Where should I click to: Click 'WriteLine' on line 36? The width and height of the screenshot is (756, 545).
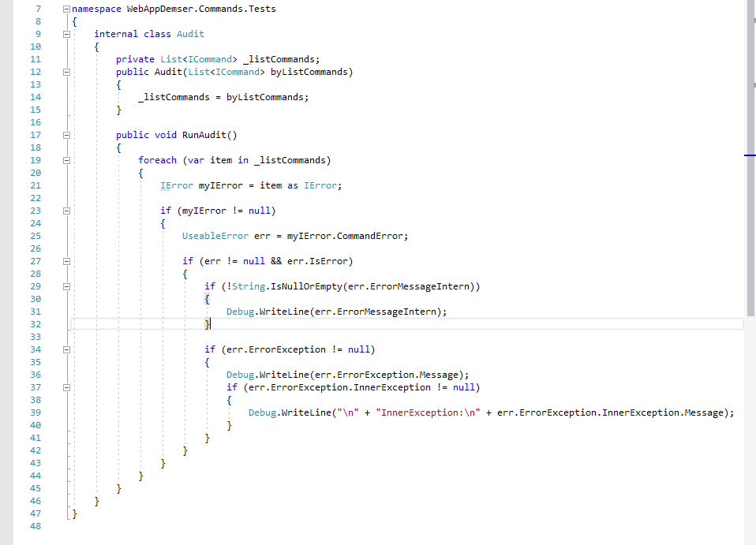pos(284,375)
